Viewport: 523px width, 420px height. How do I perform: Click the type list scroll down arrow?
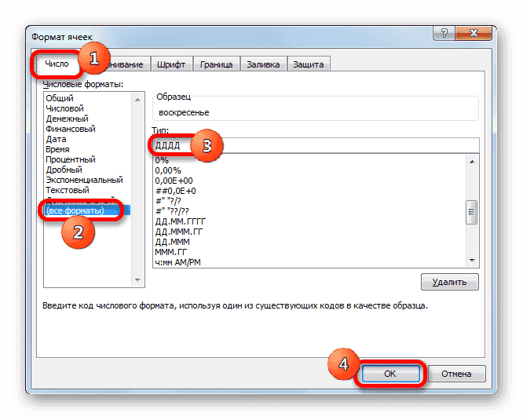coord(472,261)
